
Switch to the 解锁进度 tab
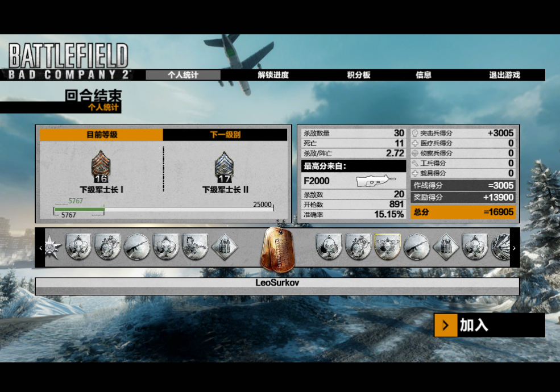(x=273, y=75)
